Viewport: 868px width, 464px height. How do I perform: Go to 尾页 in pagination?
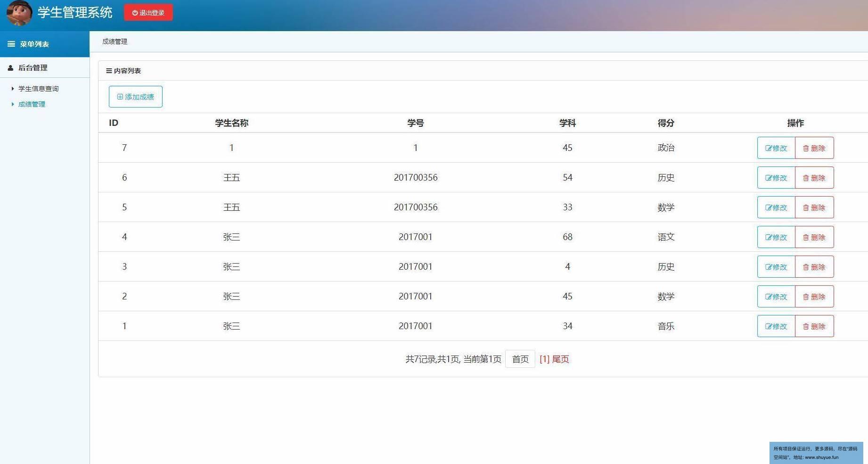coord(560,359)
